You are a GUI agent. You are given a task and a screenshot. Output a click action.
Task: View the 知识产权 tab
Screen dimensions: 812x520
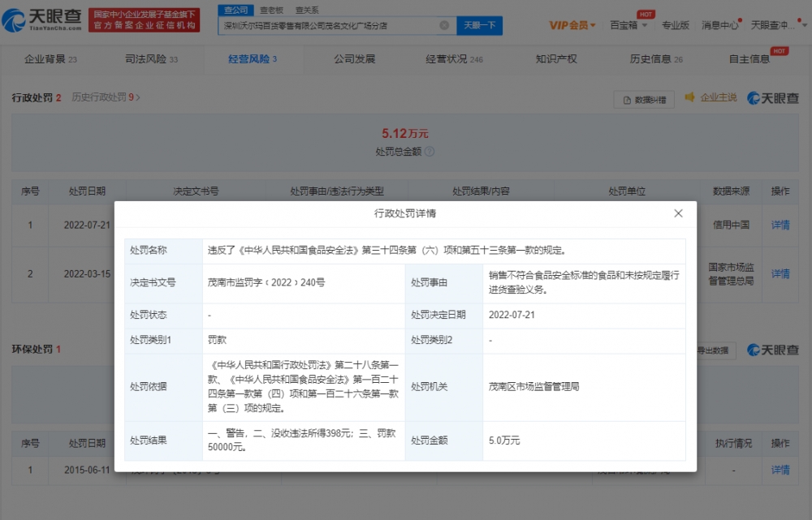pos(556,59)
